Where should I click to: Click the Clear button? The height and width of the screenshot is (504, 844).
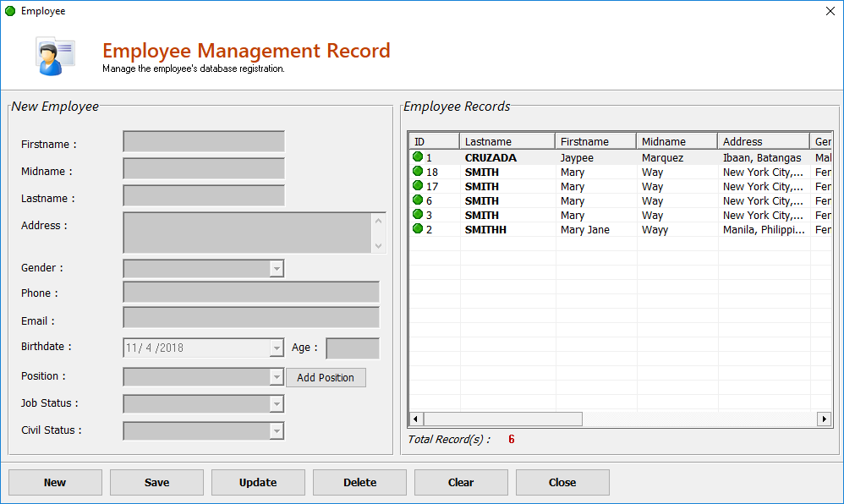[x=461, y=483]
